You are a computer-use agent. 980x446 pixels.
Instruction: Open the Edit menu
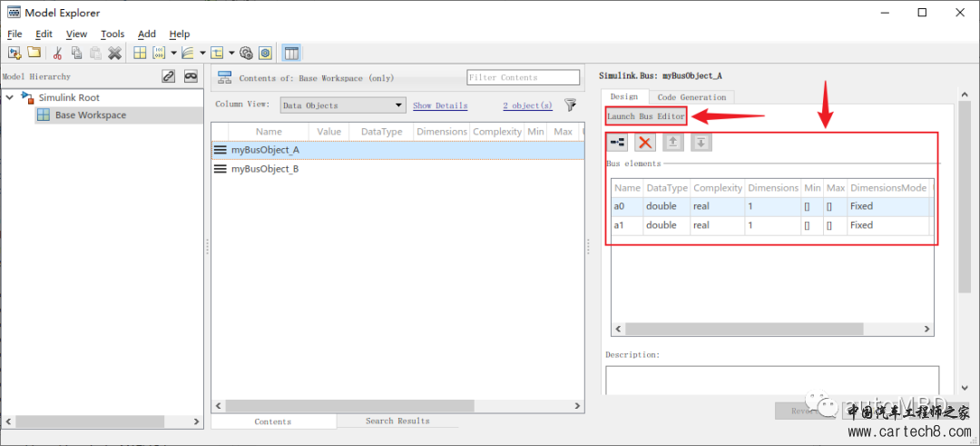point(44,34)
